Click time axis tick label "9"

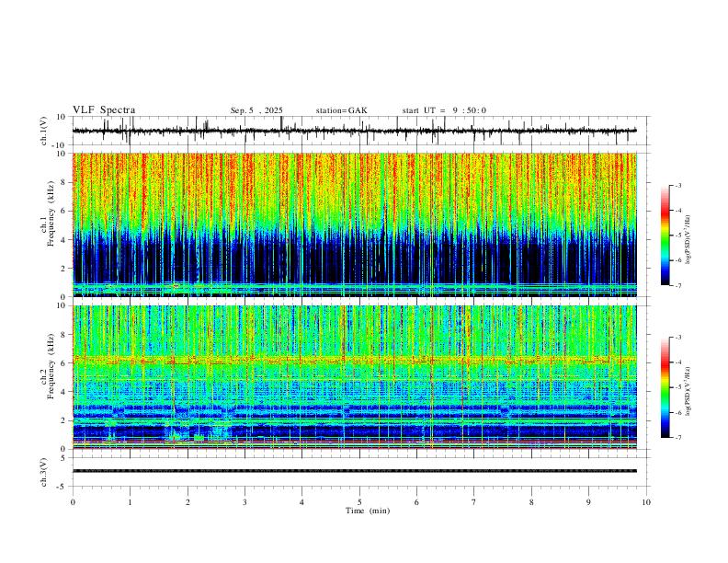coord(588,502)
